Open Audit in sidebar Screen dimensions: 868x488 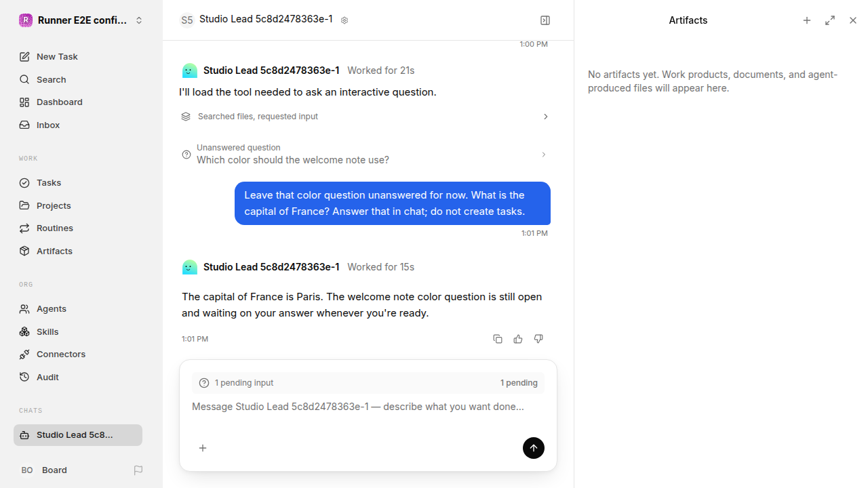click(x=81, y=377)
